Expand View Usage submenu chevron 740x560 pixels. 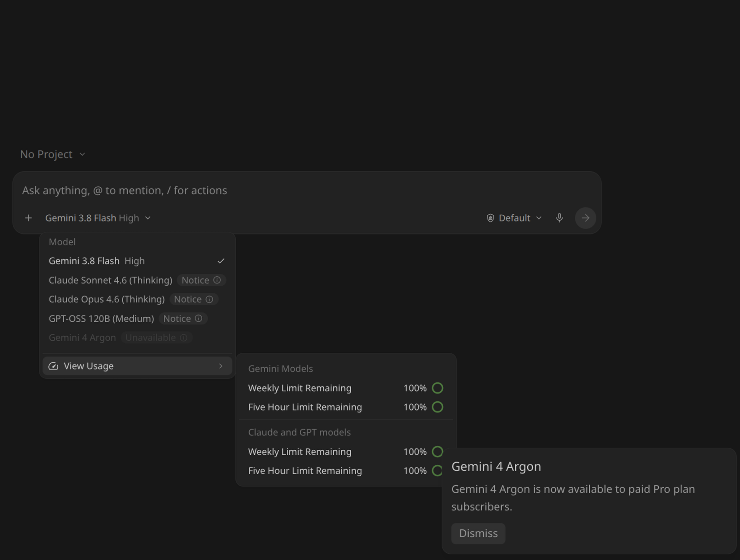[x=221, y=366]
